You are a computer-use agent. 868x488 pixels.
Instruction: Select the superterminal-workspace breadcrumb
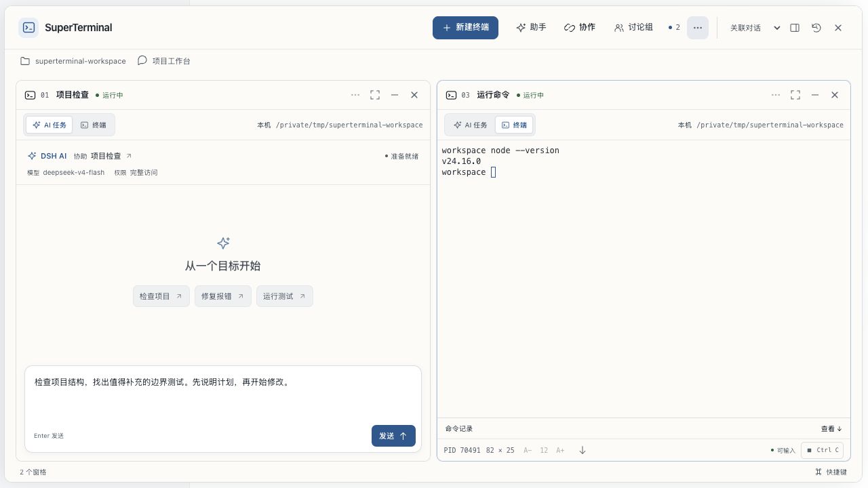pyautogui.click(x=81, y=61)
